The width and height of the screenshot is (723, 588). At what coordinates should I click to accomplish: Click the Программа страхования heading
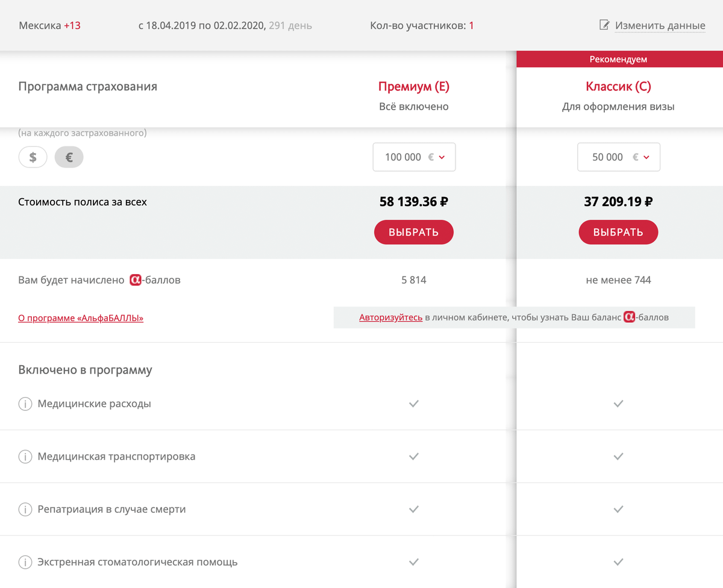[87, 87]
